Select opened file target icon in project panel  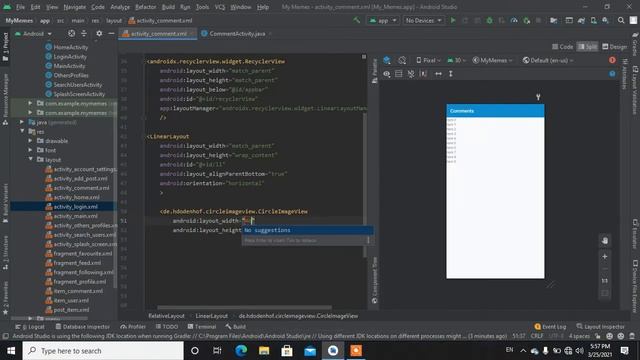pyautogui.click(x=71, y=33)
